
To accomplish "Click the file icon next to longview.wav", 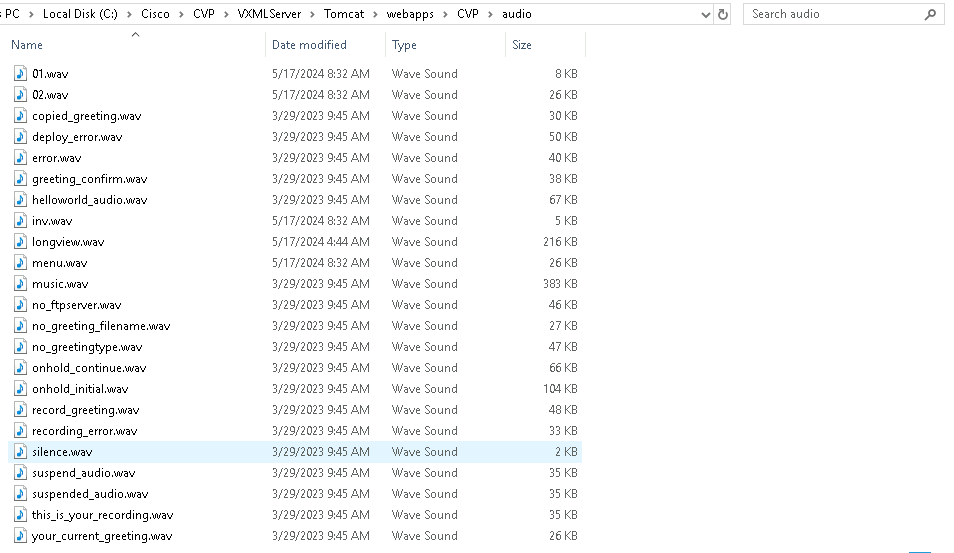I will pyautogui.click(x=21, y=242).
